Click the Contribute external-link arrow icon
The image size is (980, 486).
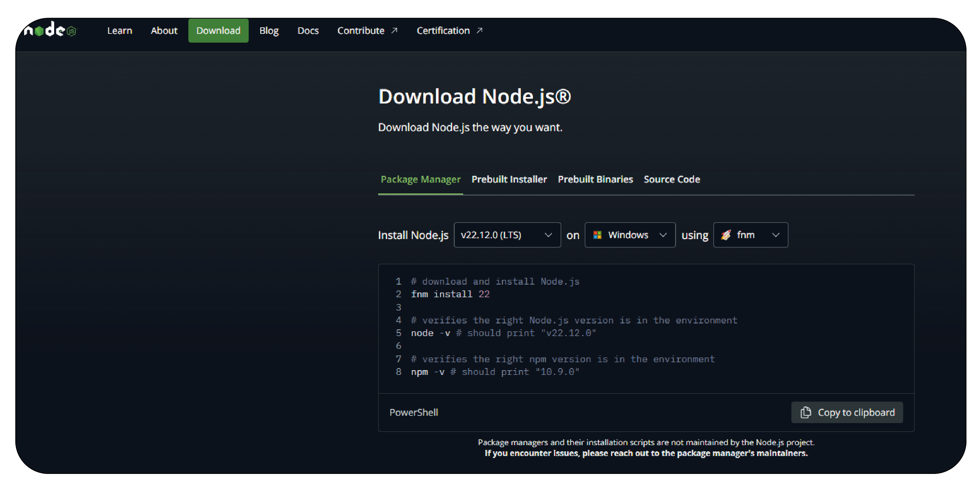(x=395, y=30)
